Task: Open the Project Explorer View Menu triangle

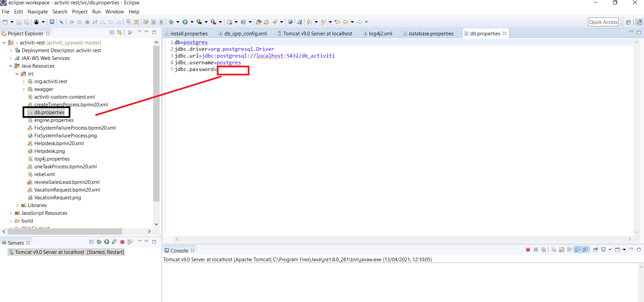Action: [139, 32]
